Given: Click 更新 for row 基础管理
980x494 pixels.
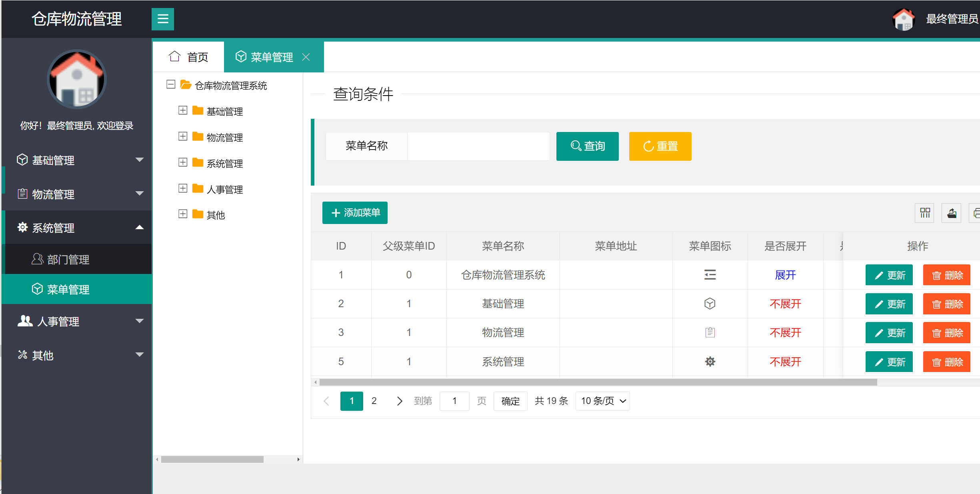Looking at the screenshot, I should pyautogui.click(x=889, y=304).
